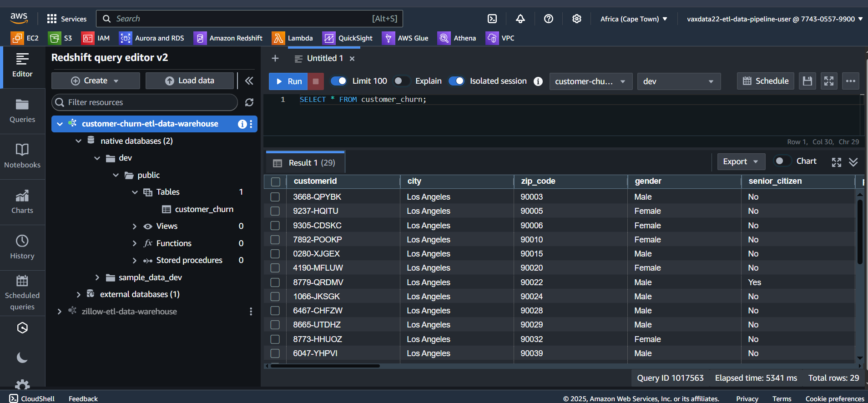
Task: Open the Amazon Redshift shortcut
Action: click(228, 38)
